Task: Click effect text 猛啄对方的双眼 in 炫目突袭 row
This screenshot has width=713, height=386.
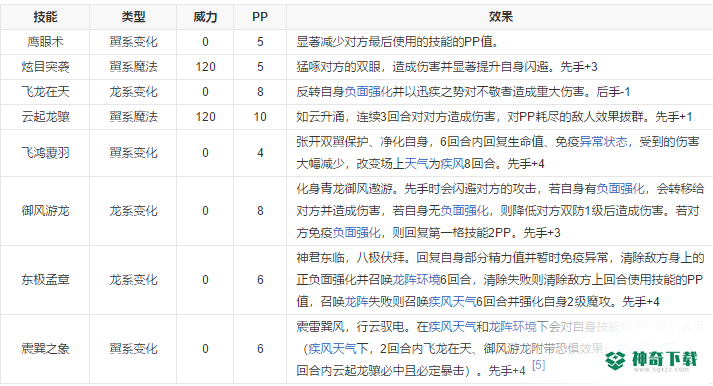Action: point(338,67)
